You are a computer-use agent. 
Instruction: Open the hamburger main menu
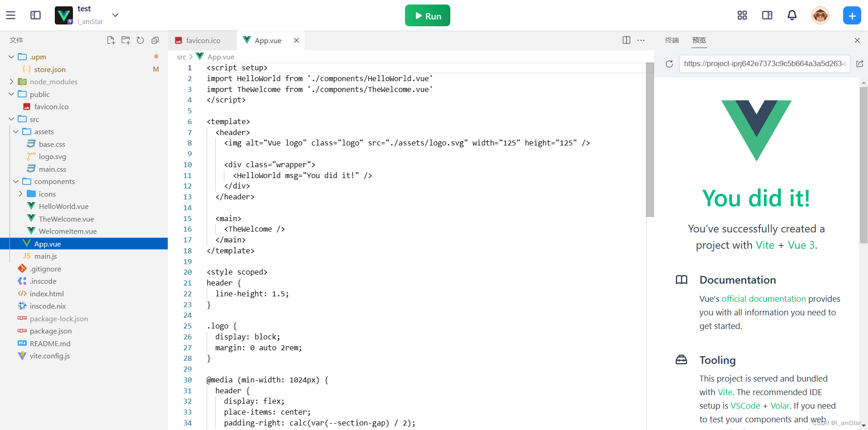tap(11, 15)
